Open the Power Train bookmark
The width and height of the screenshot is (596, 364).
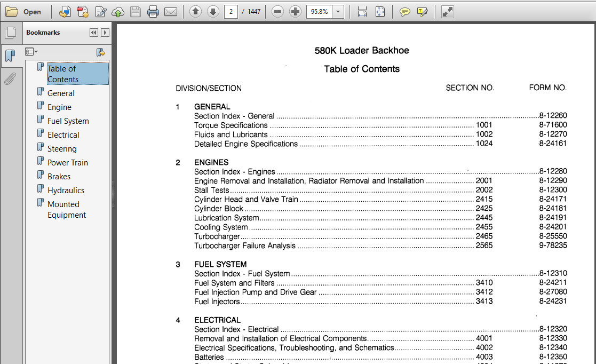click(68, 163)
